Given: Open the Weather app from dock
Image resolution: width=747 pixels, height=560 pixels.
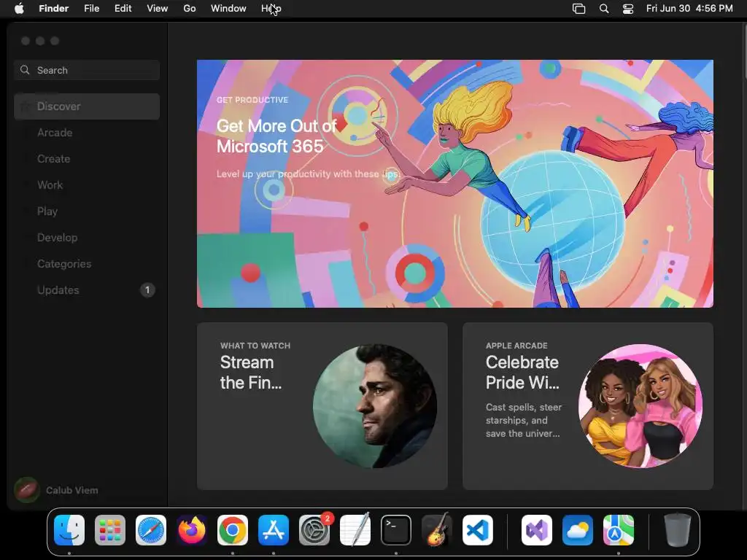Looking at the screenshot, I should point(578,530).
